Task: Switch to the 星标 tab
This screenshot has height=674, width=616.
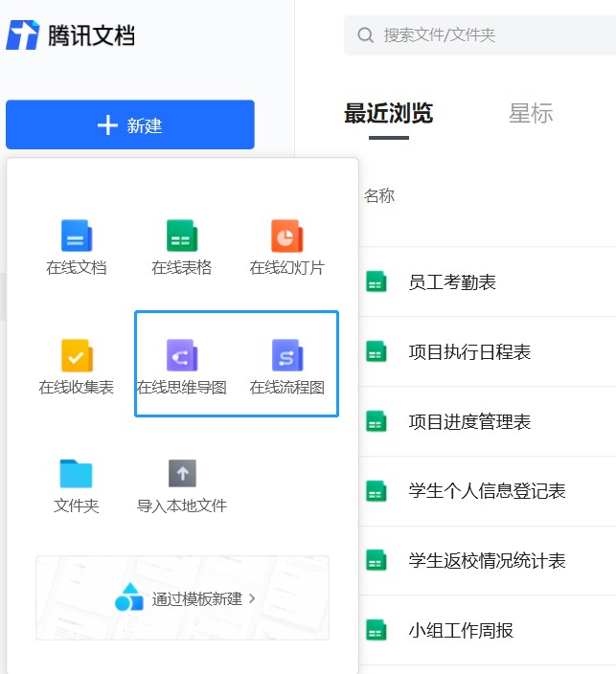Action: coord(531,114)
